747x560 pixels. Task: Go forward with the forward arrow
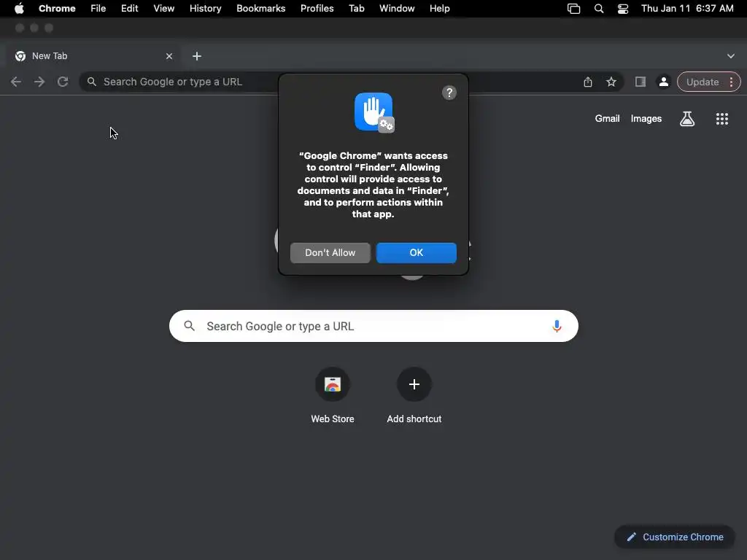(39, 82)
